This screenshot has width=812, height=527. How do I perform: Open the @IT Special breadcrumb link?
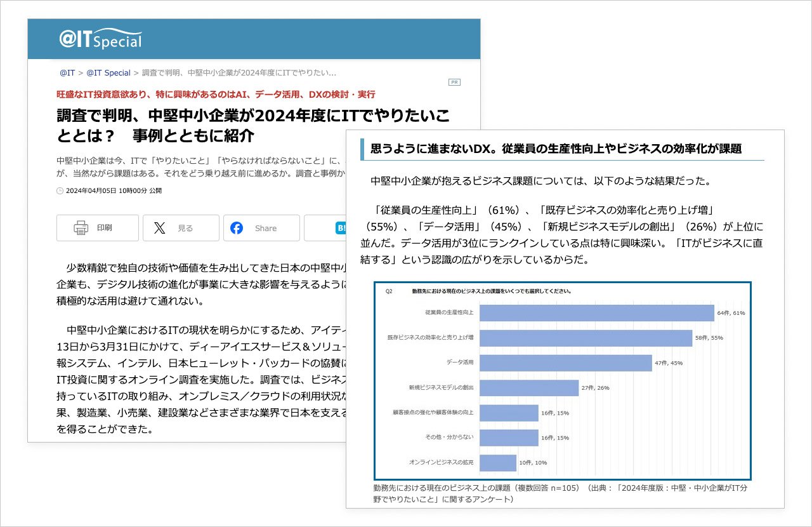pos(108,73)
